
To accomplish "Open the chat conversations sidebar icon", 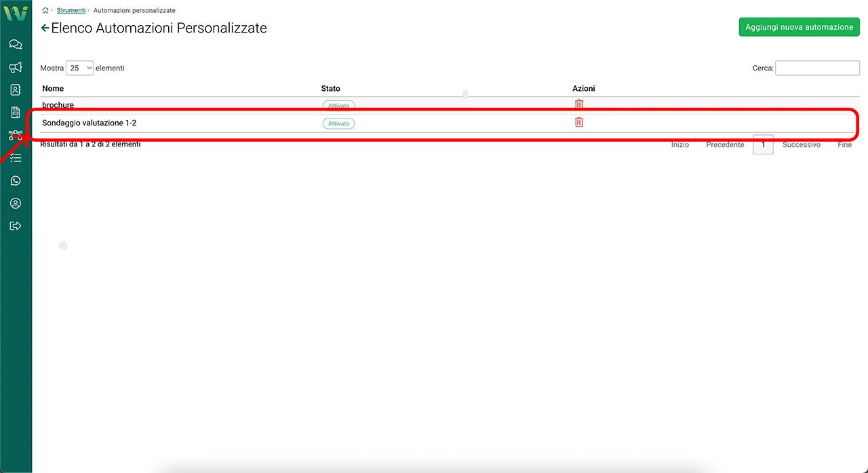I will [16, 45].
